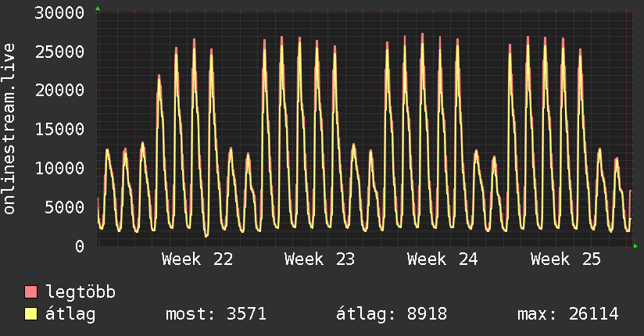Click the 'átlag: 8918' statistic
Screen dimensions: 644x336
(x=392, y=314)
